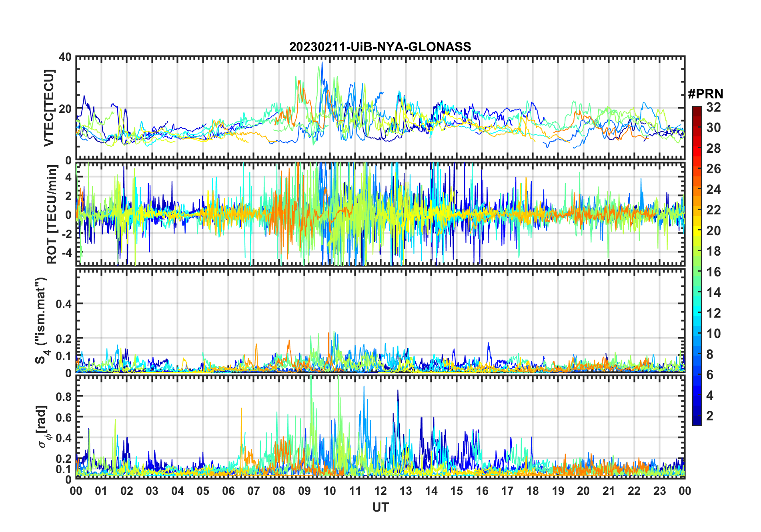
Task: Click colorbar tick label 6
Action: click(x=710, y=375)
